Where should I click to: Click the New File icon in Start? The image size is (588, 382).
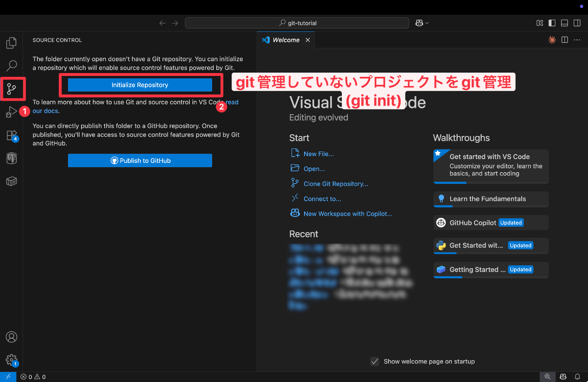(x=295, y=153)
